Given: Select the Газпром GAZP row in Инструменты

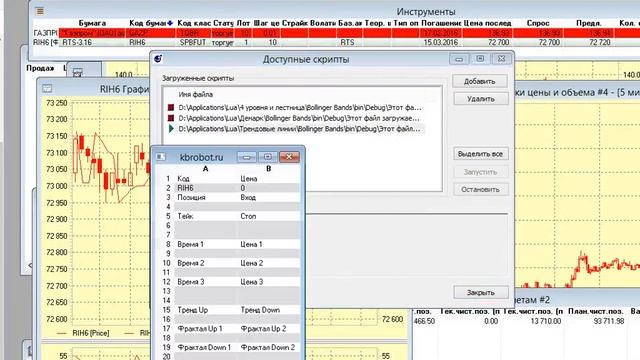Looking at the screenshot, I should click(x=336, y=33).
